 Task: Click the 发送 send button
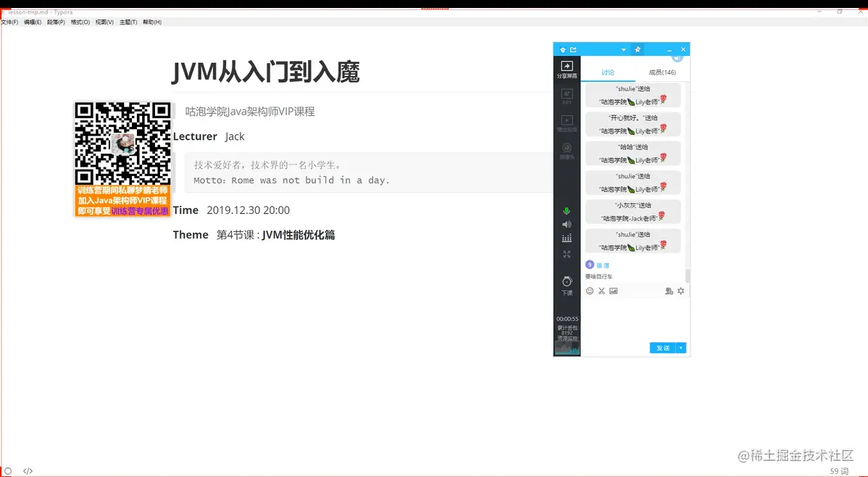click(662, 348)
